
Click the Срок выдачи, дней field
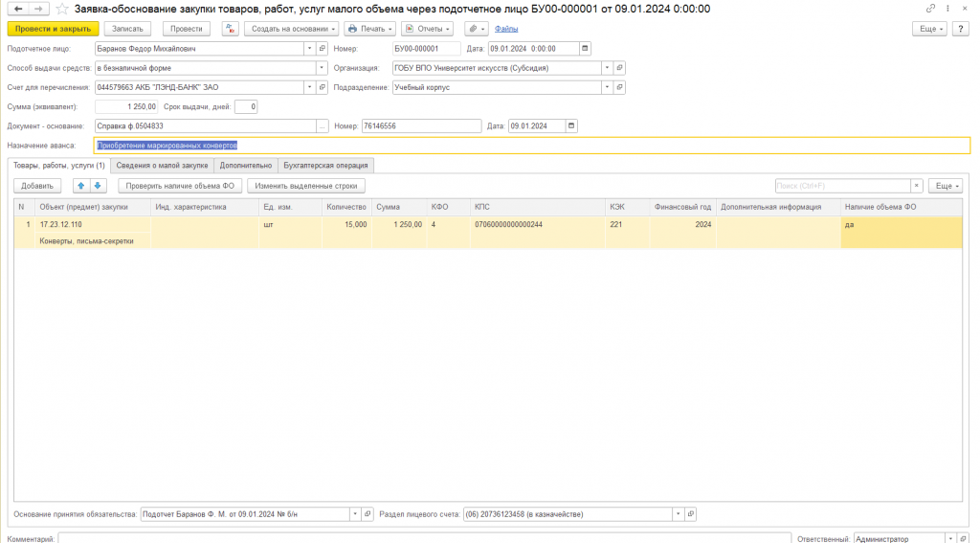(246, 106)
